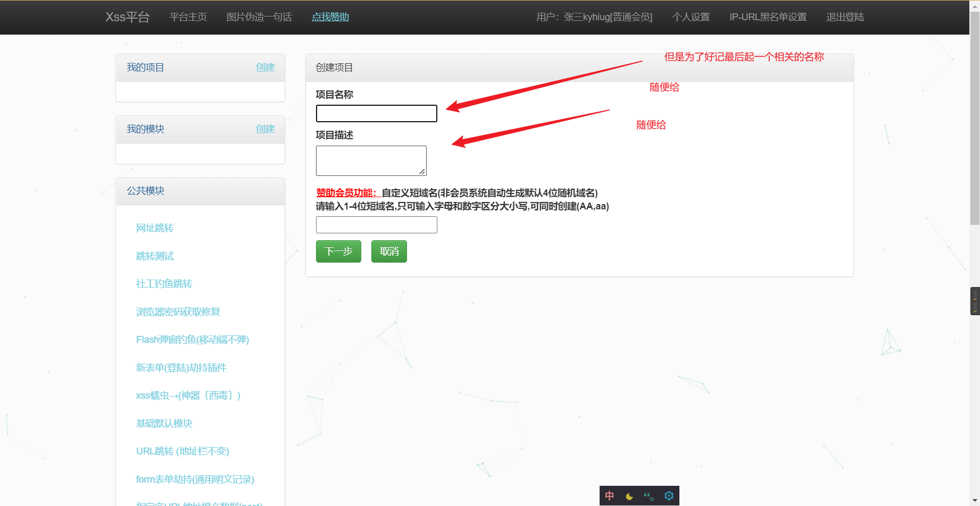980x506 pixels.
Task: Click 创建 next to 我的项目
Action: pyautogui.click(x=265, y=67)
